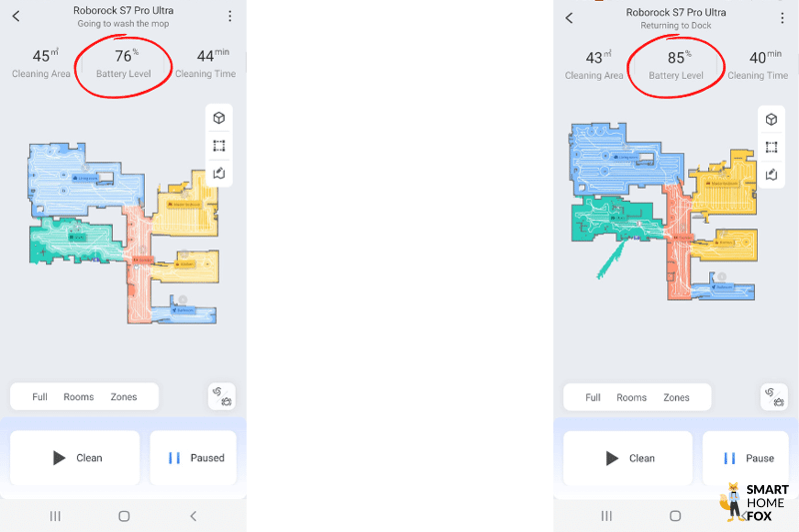Go back using left screen's top arrow
The image size is (799, 532).
click(16, 16)
